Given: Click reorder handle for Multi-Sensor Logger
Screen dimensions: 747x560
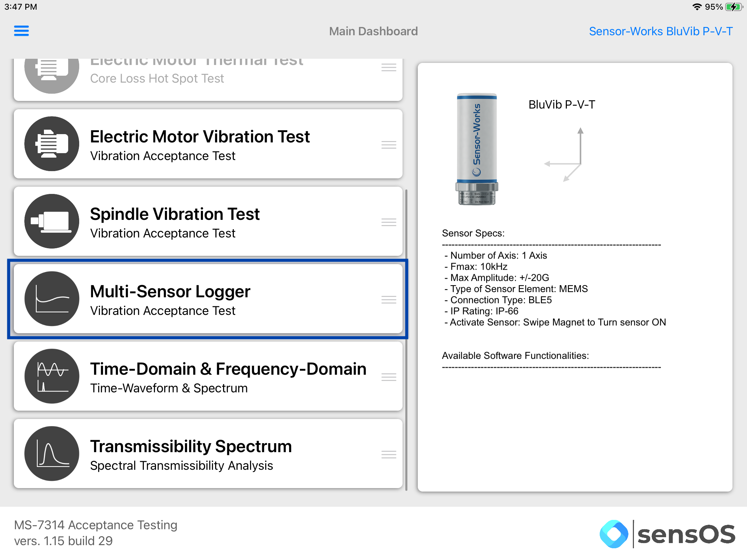Looking at the screenshot, I should point(389,300).
